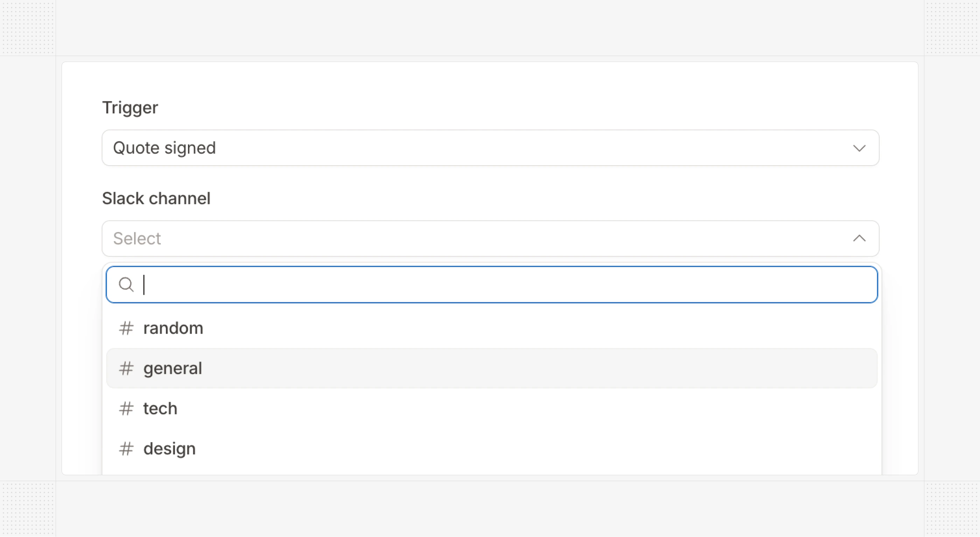Pick the tech channel from list
Screen dimensions: 980x537
click(160, 409)
